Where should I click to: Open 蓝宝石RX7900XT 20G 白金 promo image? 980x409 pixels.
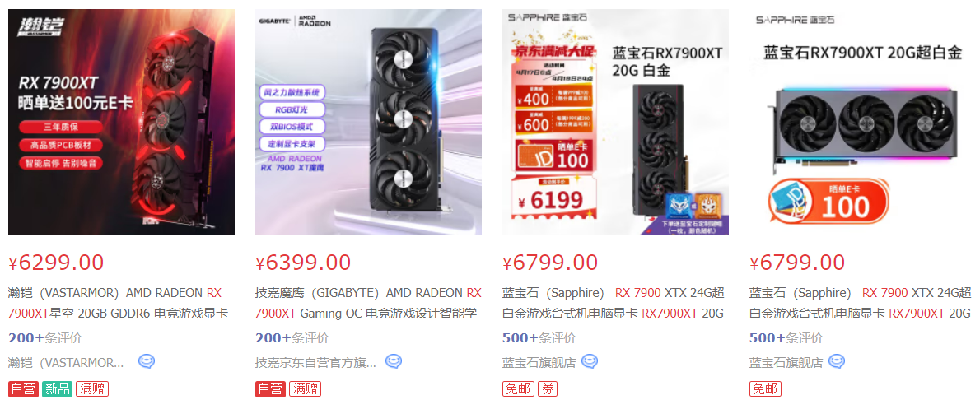(616, 122)
